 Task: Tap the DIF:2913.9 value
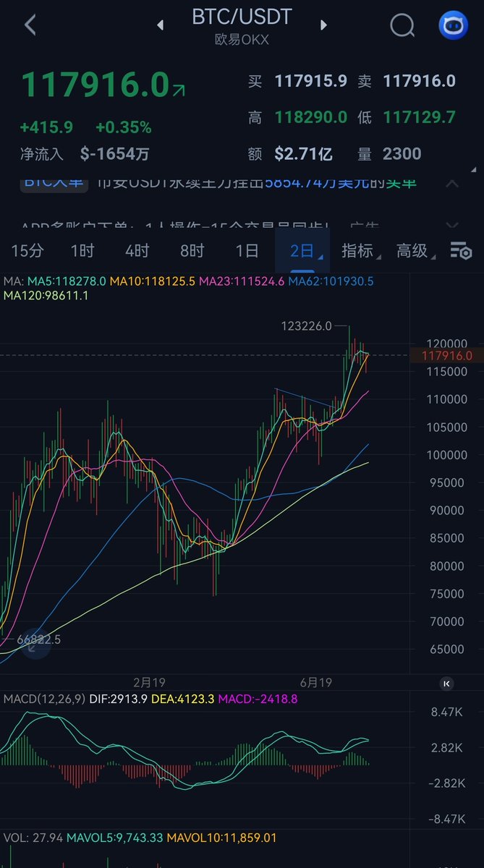[x=119, y=699]
